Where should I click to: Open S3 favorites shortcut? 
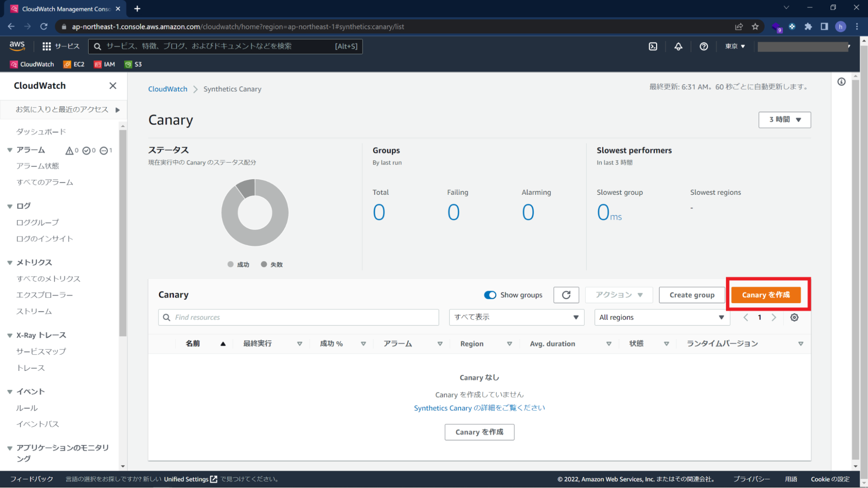coord(133,64)
